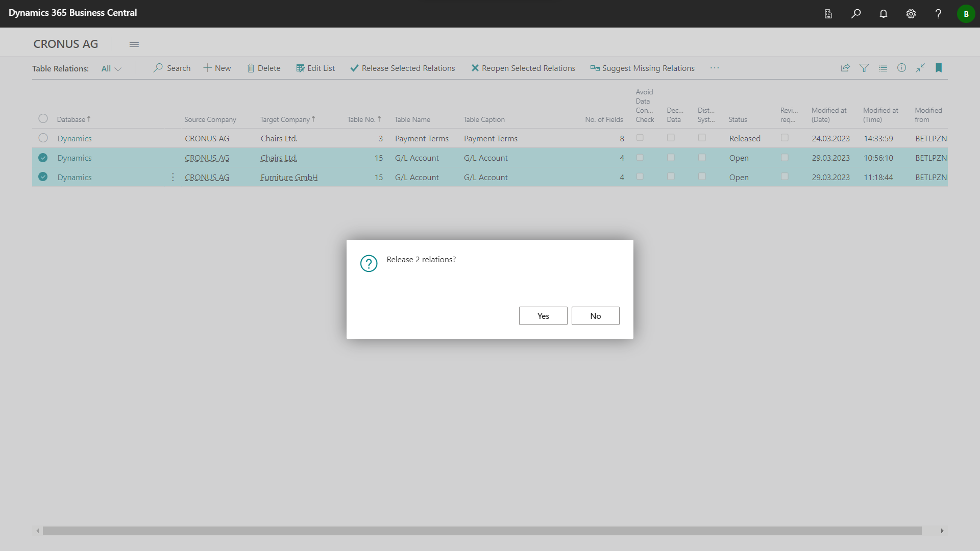Open the CRONUS AG company heading
This screenshot has height=551, width=980.
coord(65,44)
